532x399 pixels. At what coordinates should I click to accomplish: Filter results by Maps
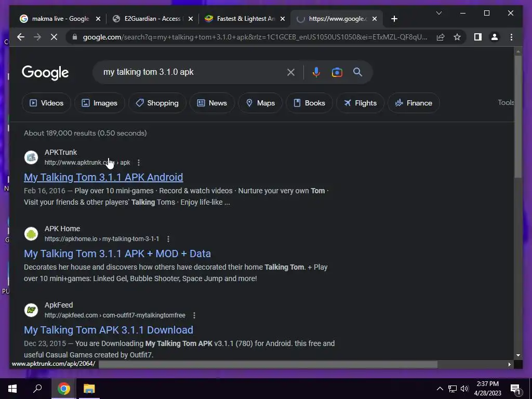point(260,103)
